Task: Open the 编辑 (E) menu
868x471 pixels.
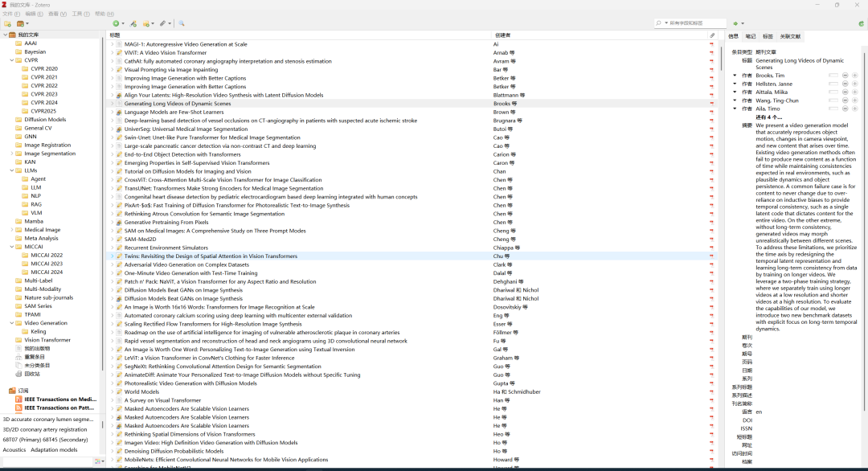Action: tap(35, 14)
